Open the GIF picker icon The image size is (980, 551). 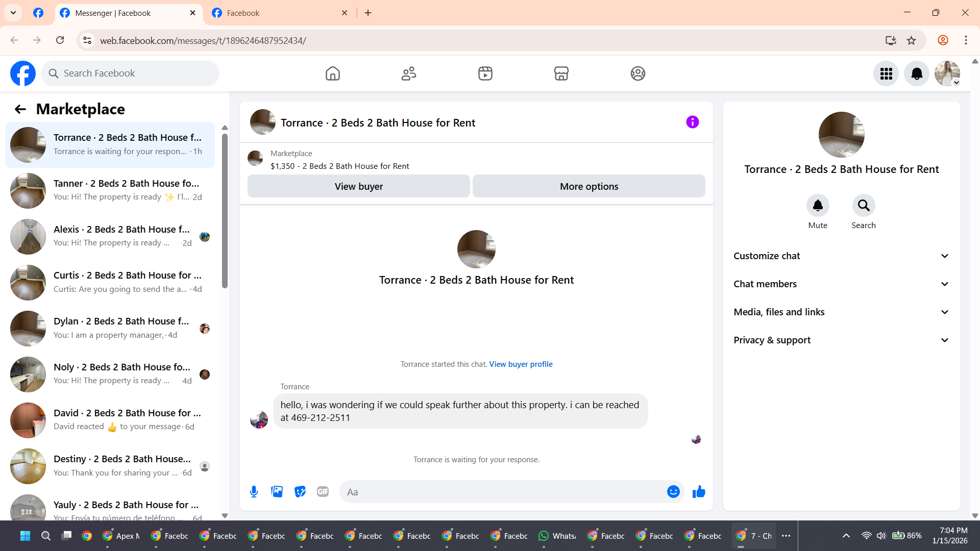[x=323, y=492]
